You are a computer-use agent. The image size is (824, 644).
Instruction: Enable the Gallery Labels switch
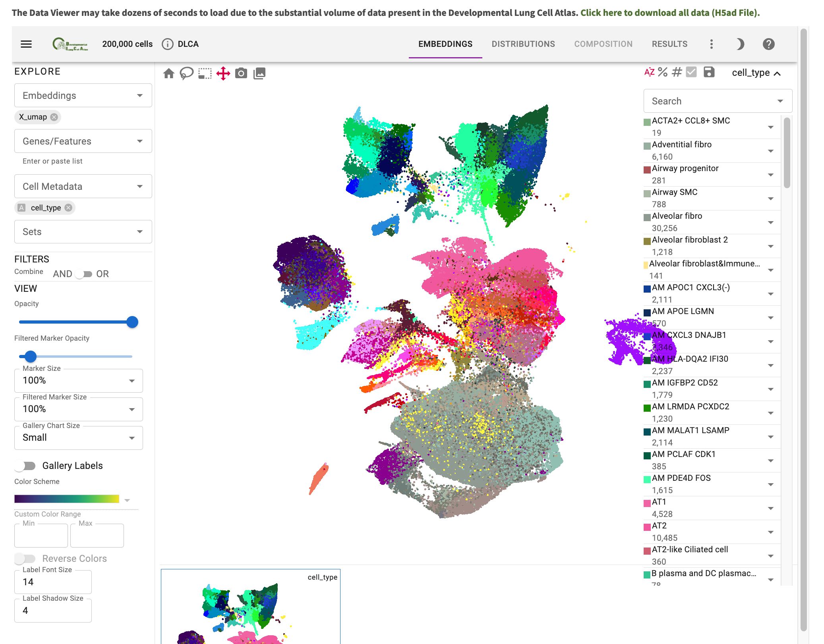[25, 466]
